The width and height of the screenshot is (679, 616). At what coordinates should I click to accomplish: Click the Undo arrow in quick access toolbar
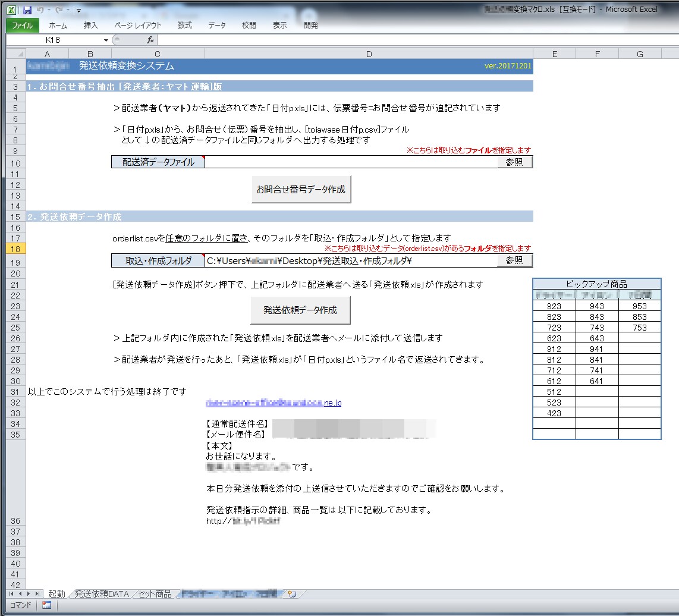pyautogui.click(x=40, y=10)
